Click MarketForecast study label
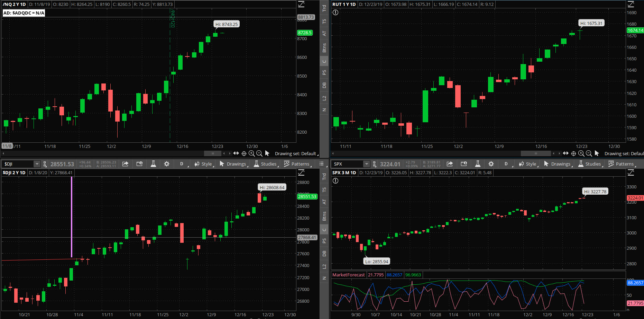 pyautogui.click(x=349, y=275)
